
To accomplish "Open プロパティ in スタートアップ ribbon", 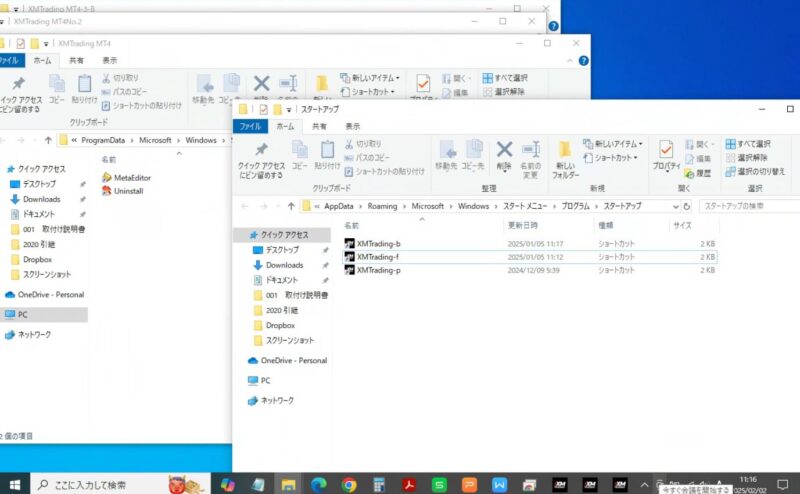I will coord(666,156).
